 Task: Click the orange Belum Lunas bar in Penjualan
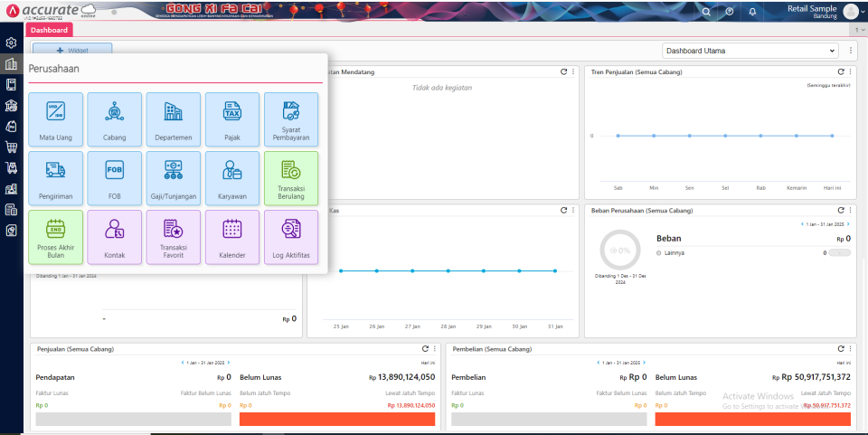coord(337,420)
